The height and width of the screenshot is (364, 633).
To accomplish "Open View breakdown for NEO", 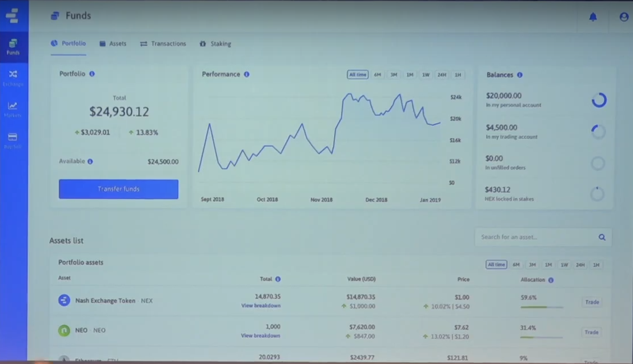I will (x=261, y=335).
